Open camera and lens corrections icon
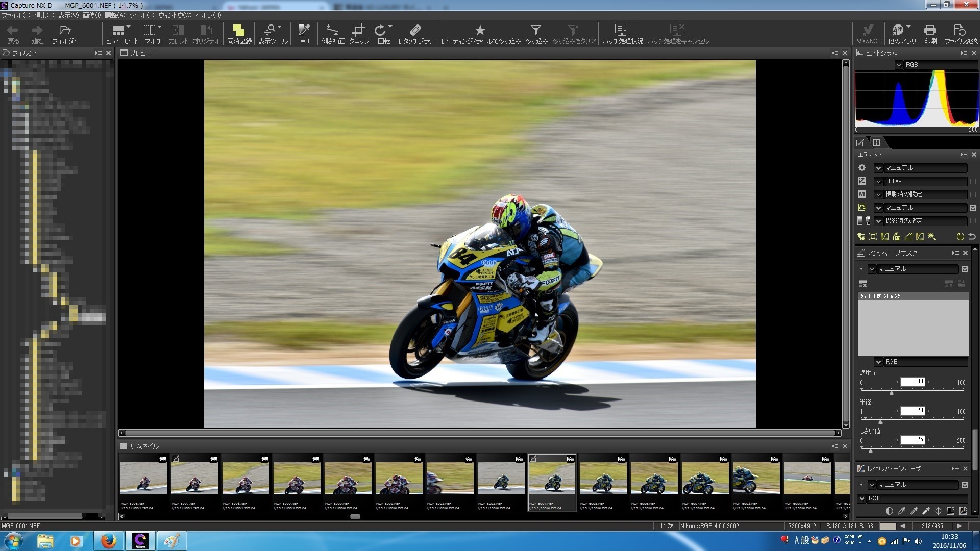Screen dimensions: 980x551 click(x=873, y=237)
